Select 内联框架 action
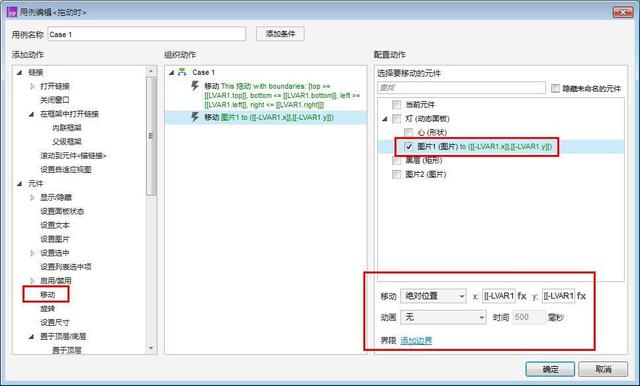Image resolution: width=640 pixels, height=386 pixels. tap(67, 128)
